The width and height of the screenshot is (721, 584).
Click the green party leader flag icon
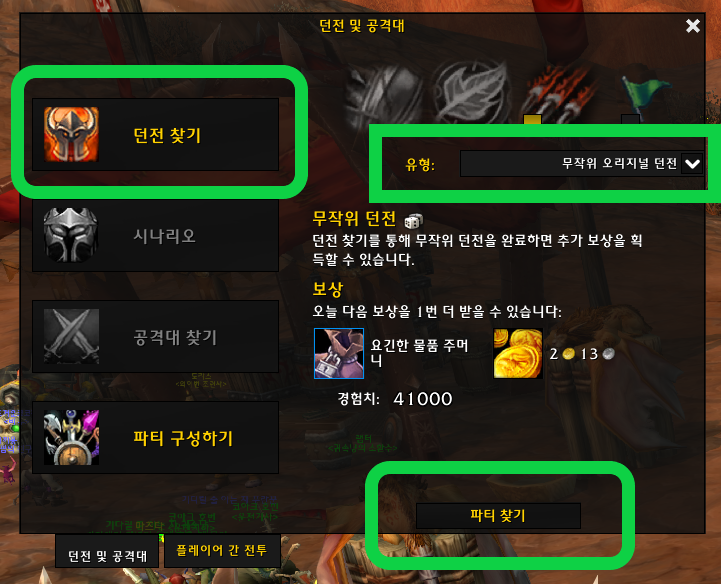pyautogui.click(x=644, y=96)
